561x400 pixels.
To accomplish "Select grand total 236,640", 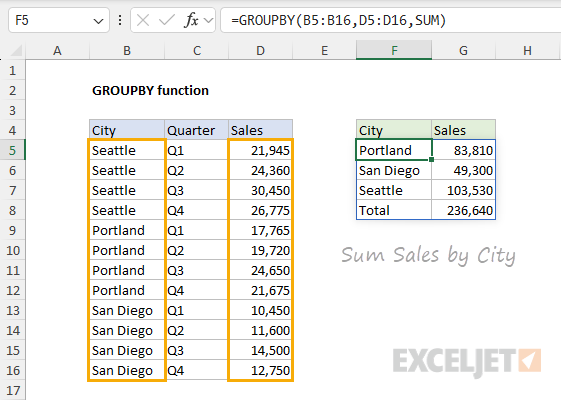I will (463, 210).
